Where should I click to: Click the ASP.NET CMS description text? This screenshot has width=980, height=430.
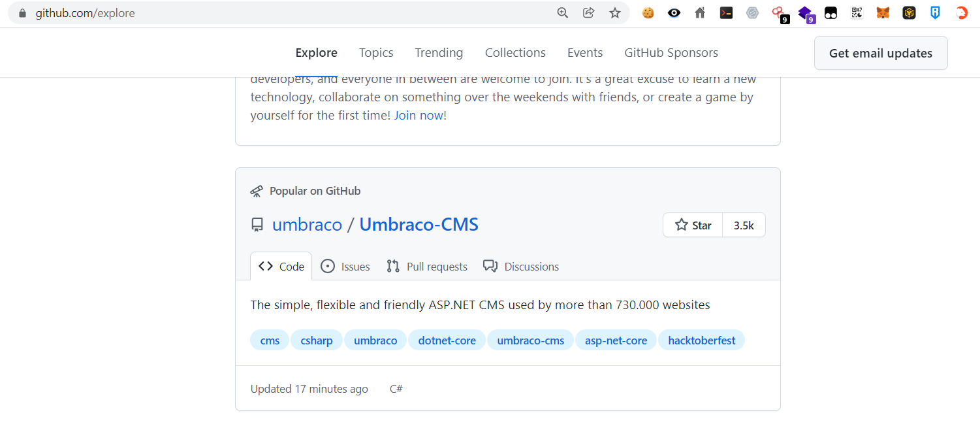point(480,305)
